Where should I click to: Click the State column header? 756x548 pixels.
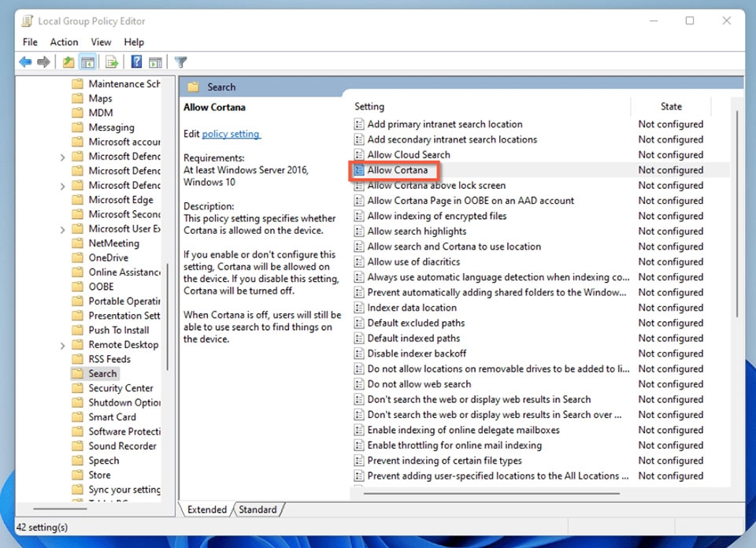tap(671, 106)
